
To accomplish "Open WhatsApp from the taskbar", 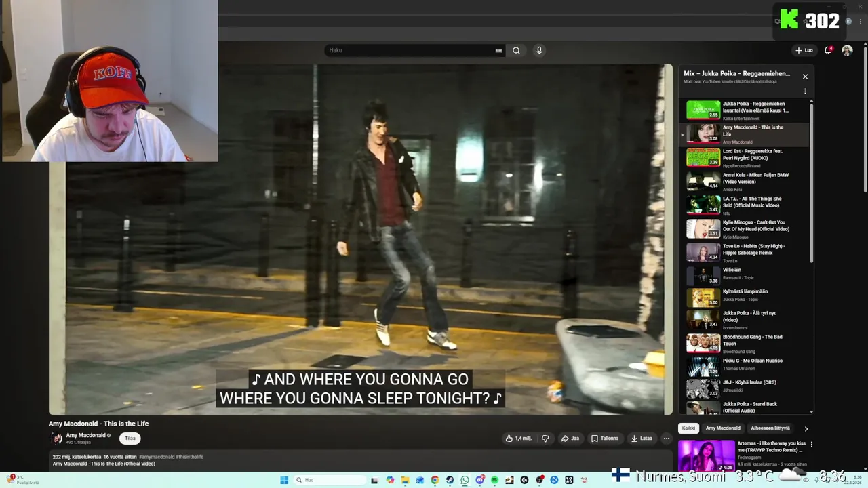I will coord(465,480).
